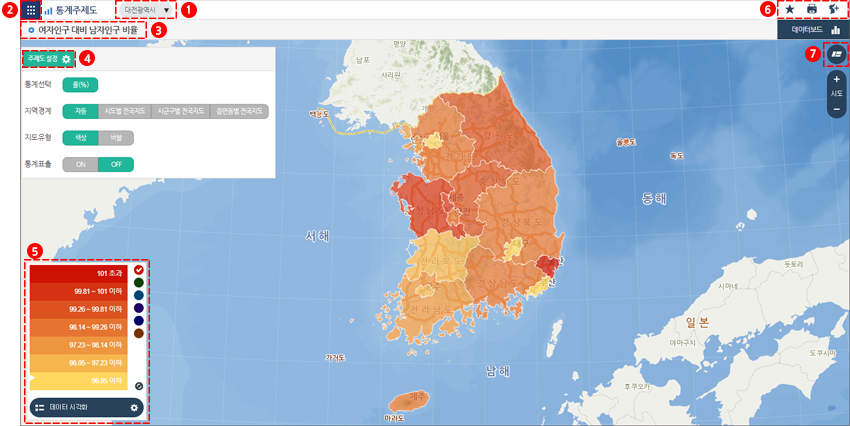Viewport: 850px width, 426px height.
Task: Click 경상남도 region on the map
Action: (x=499, y=283)
